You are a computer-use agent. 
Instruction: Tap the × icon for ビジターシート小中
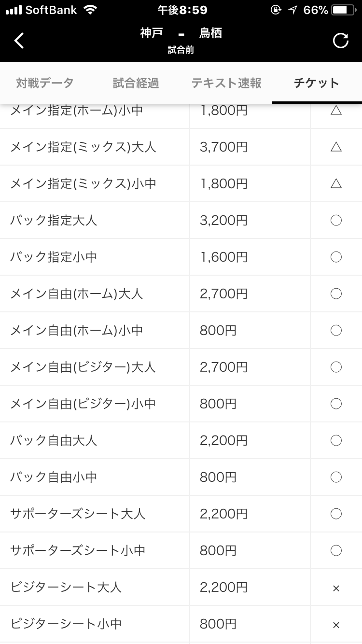336,625
